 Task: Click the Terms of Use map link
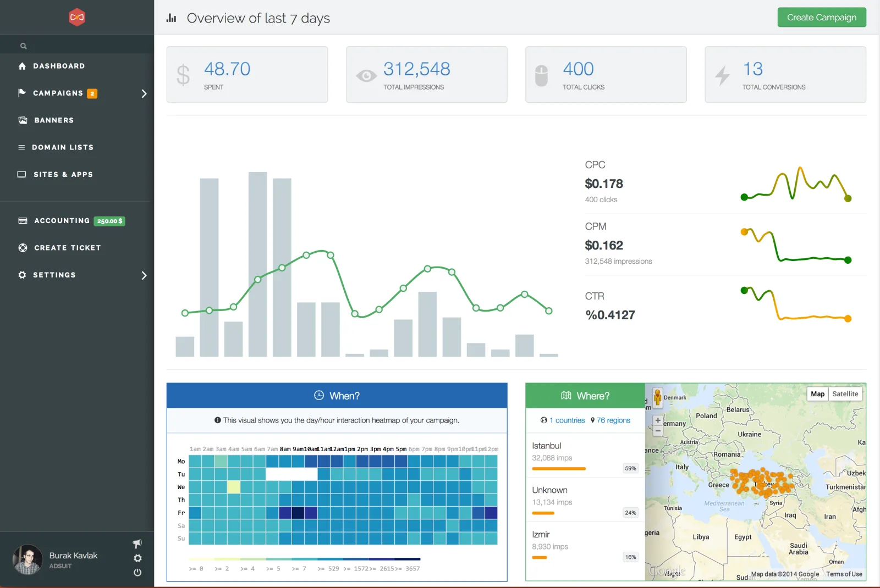(x=844, y=574)
